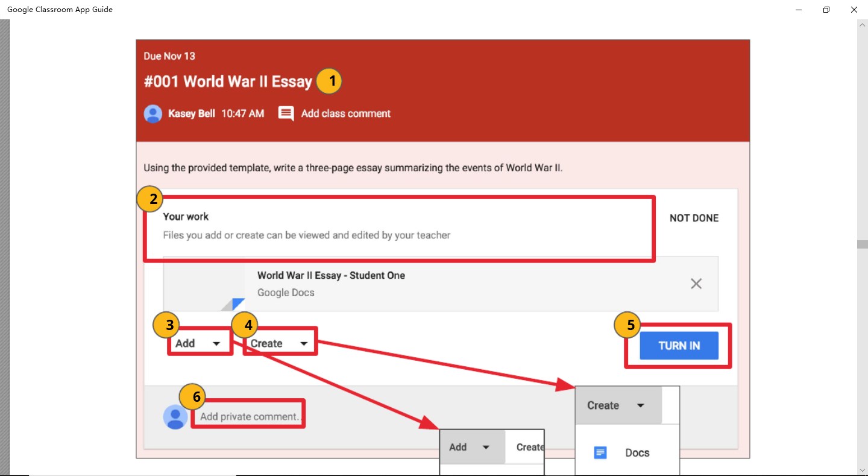Restore down the app guide window
Viewport: 868px width, 476px height.
[826, 10]
